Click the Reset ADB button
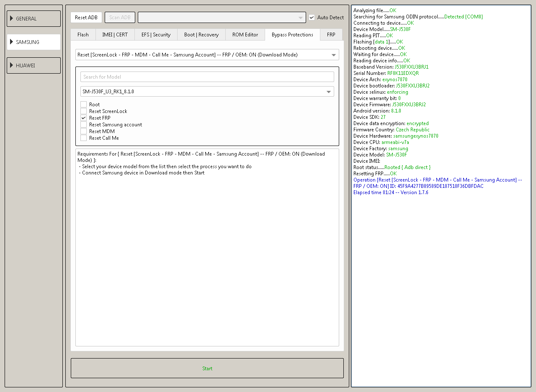 86,18
